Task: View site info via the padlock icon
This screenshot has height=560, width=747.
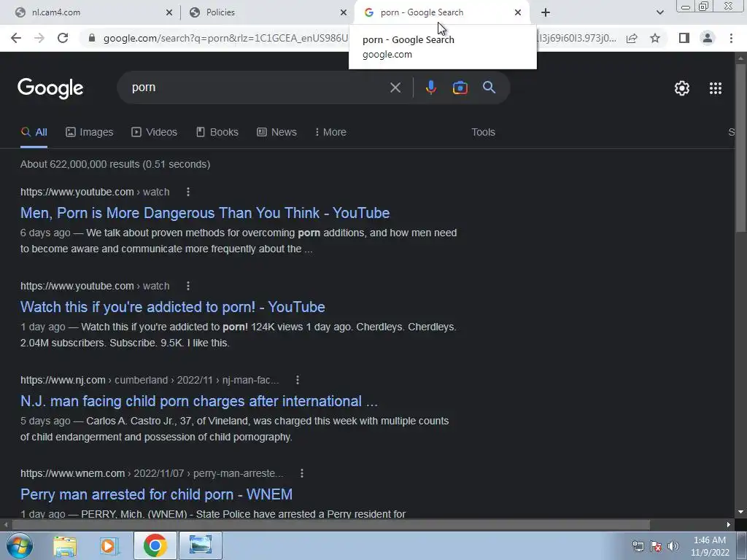Action: [x=92, y=38]
